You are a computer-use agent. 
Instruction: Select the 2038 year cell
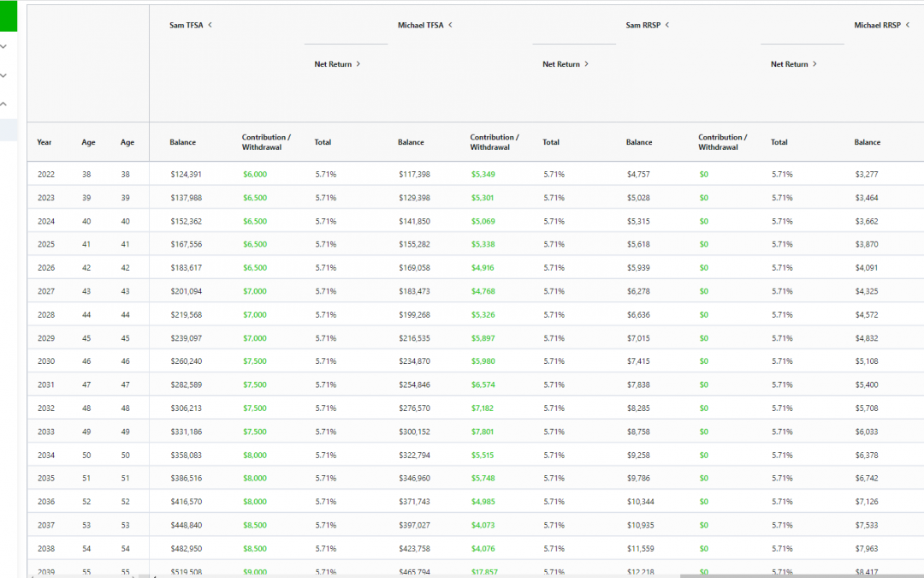46,549
